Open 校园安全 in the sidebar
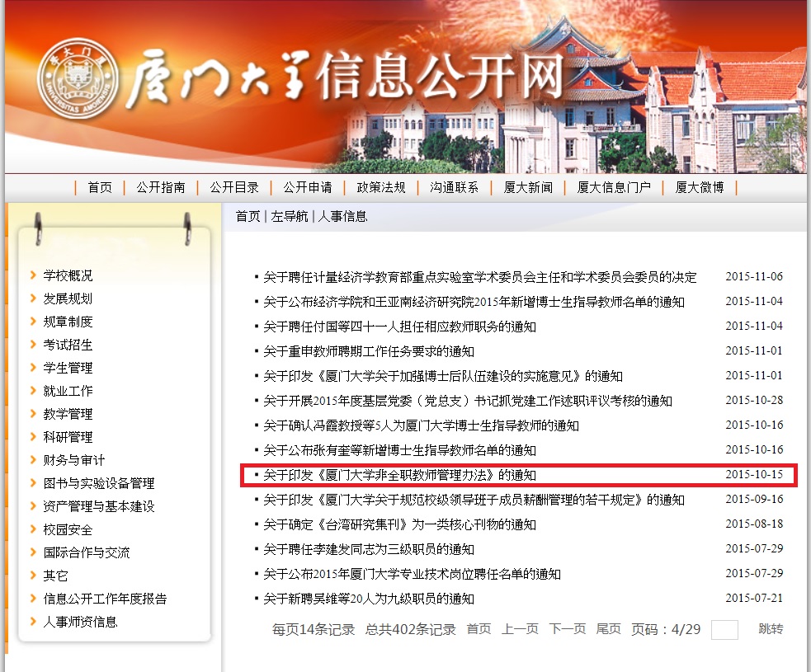Viewport: 811px width, 672px height. 68,529
